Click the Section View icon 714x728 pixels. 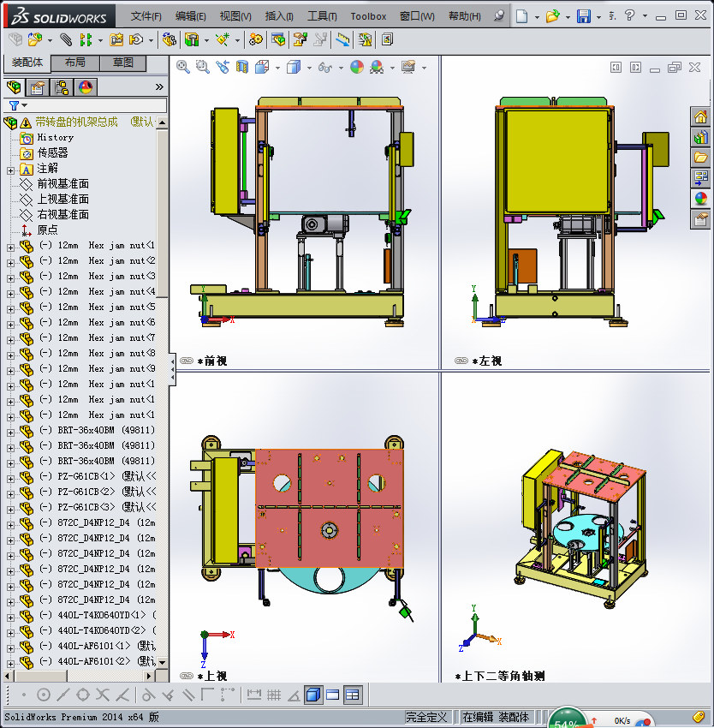pyautogui.click(x=242, y=68)
